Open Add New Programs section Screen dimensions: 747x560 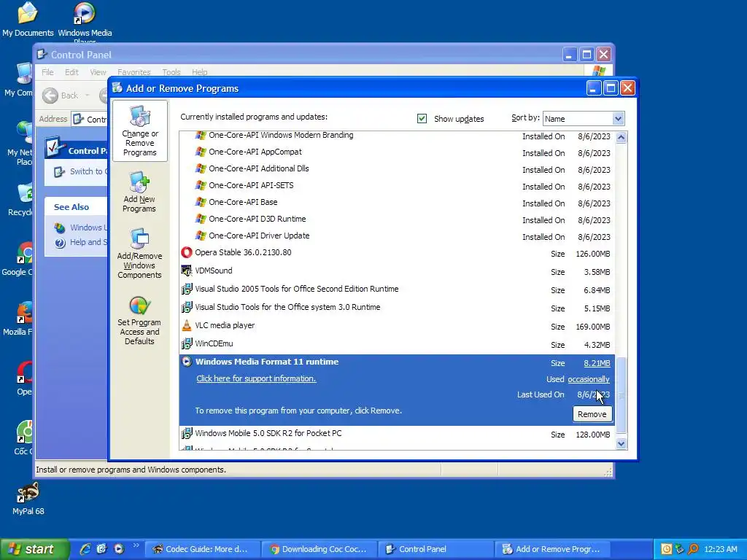click(x=139, y=192)
